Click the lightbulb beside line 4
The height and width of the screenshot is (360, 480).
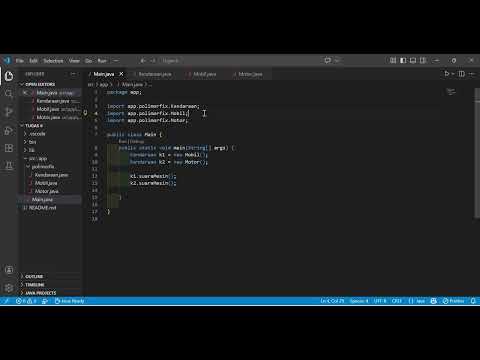[x=85, y=113]
